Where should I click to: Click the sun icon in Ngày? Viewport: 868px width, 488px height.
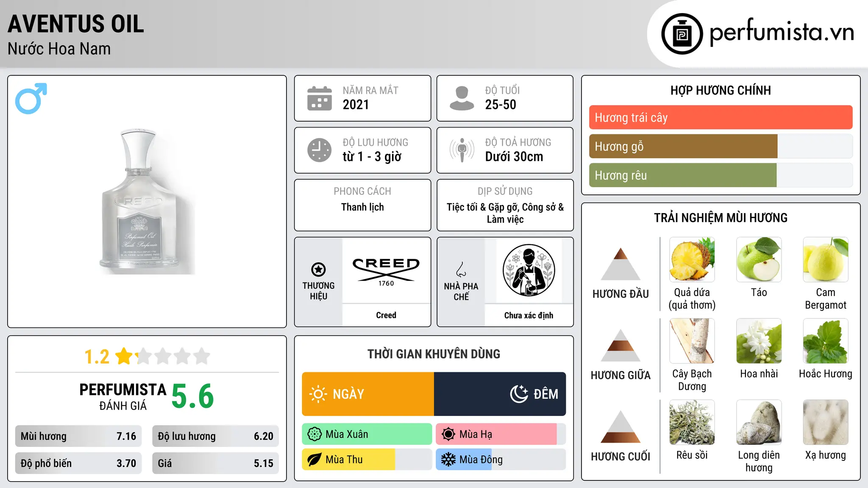pos(318,394)
